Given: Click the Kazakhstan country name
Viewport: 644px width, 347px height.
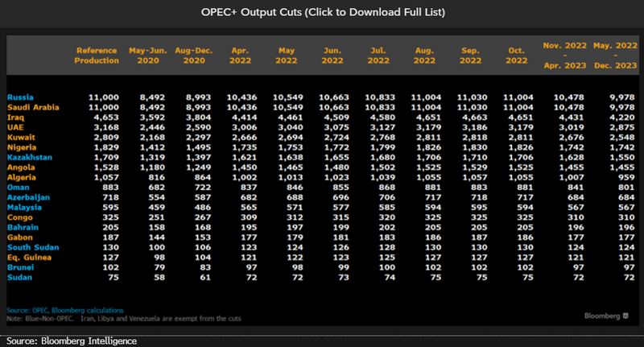Looking at the screenshot, I should 29,157.
